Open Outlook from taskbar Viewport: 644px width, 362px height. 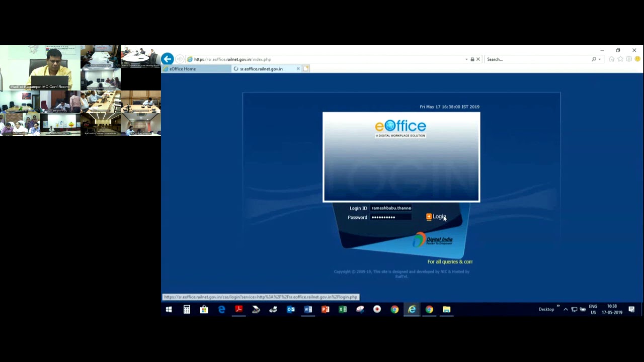point(290,309)
